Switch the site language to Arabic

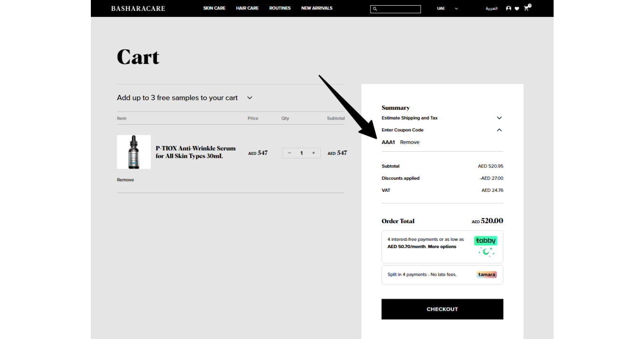coord(491,8)
